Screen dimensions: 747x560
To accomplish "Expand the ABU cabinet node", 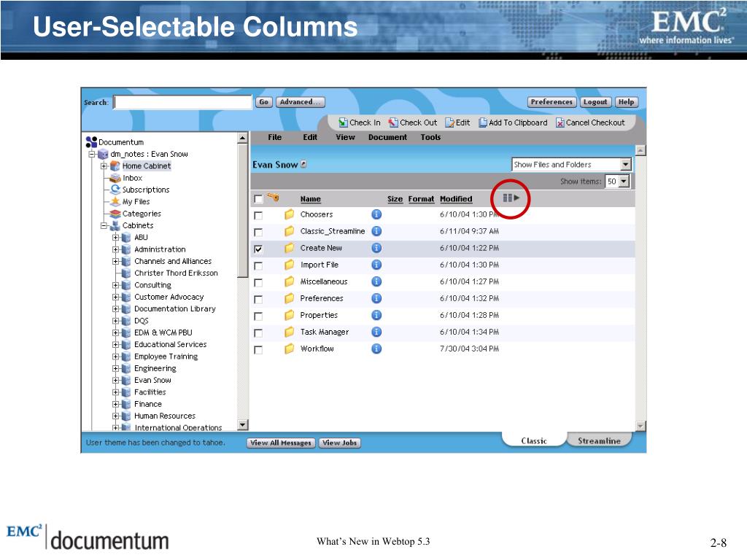I will pyautogui.click(x=116, y=237).
